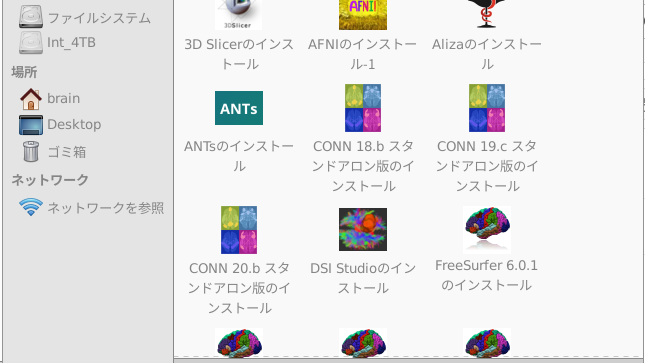Click the FreeSurfer 6.0.1のインストール label
Viewport: 645px width, 363px height.
click(487, 275)
